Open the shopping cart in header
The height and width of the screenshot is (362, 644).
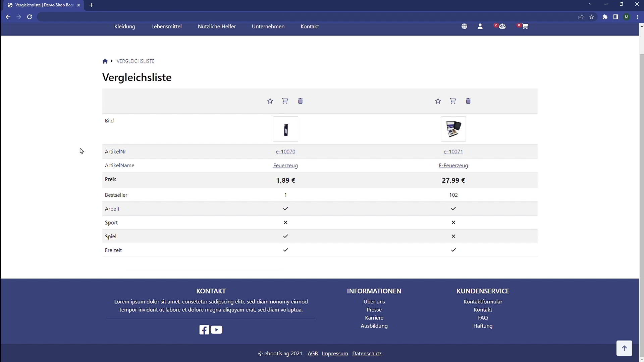(525, 26)
